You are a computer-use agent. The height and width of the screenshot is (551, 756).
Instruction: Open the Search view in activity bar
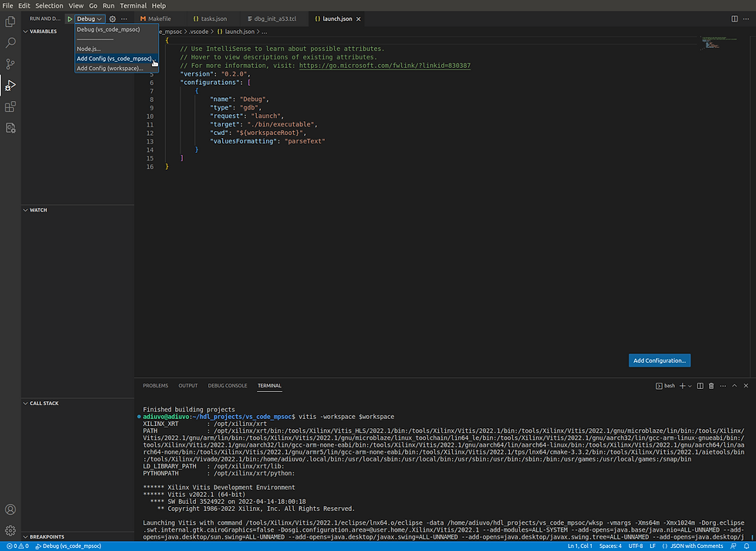10,43
